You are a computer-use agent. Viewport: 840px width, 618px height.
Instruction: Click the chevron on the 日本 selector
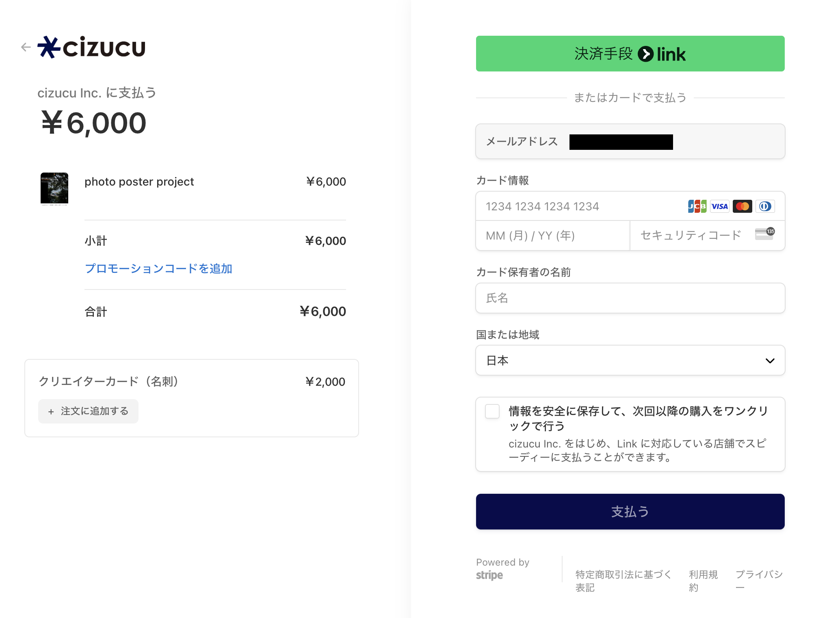pyautogui.click(x=770, y=361)
